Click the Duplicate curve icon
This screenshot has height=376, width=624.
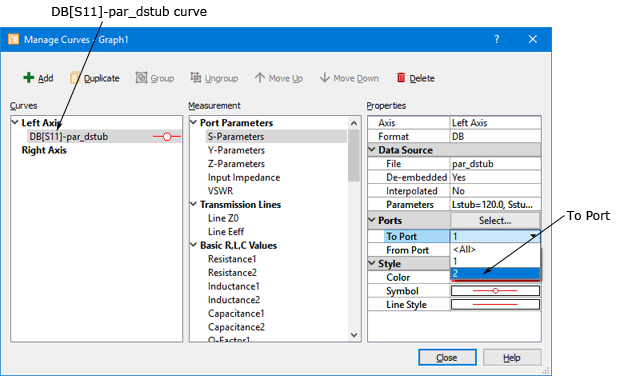click(x=75, y=78)
